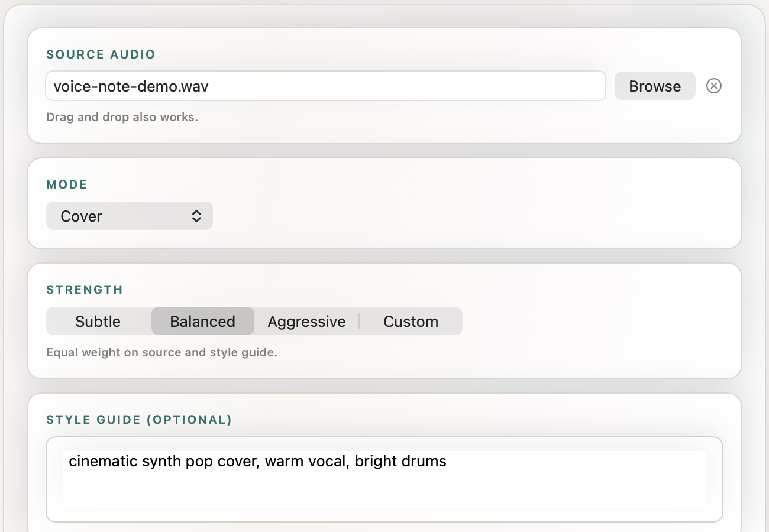The width and height of the screenshot is (769, 532).
Task: Clear the source audio file with the circled X
Action: (714, 86)
